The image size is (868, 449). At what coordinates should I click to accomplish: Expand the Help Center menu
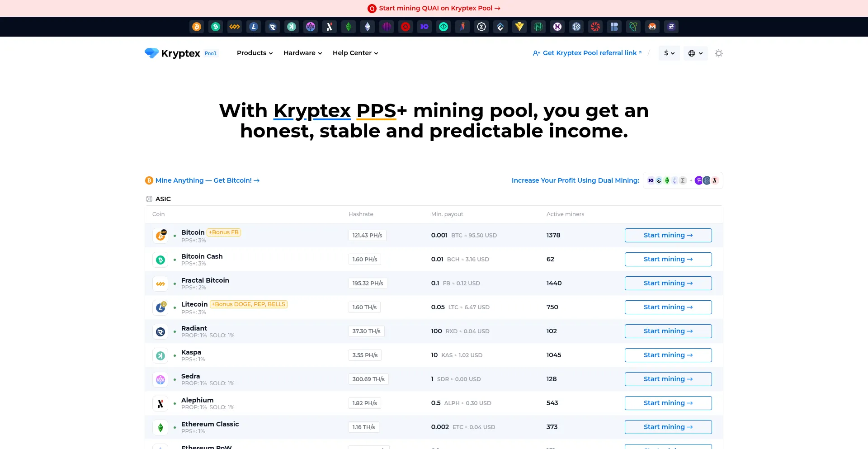click(355, 53)
